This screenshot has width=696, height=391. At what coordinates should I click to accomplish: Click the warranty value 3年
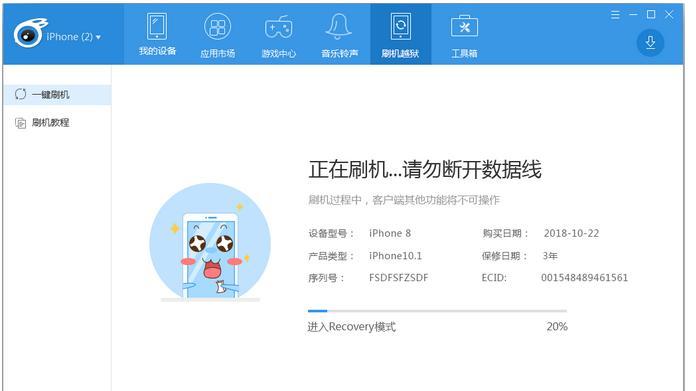550,256
